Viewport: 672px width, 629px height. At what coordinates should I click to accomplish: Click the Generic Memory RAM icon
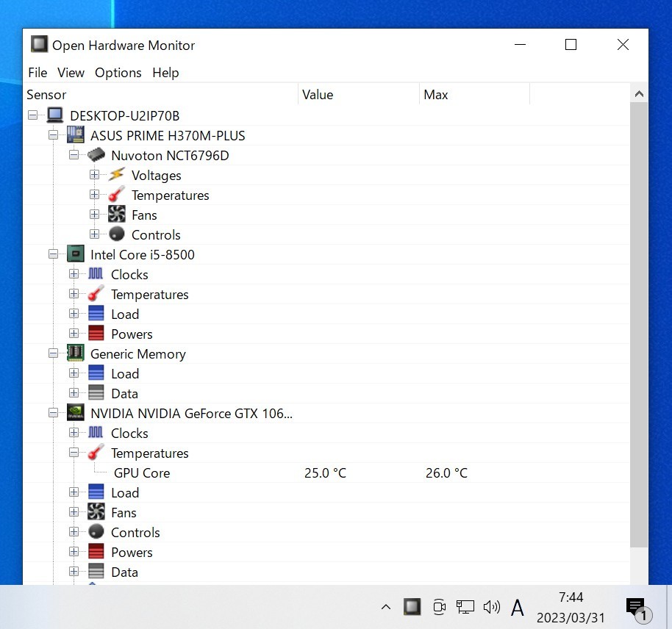tap(76, 353)
